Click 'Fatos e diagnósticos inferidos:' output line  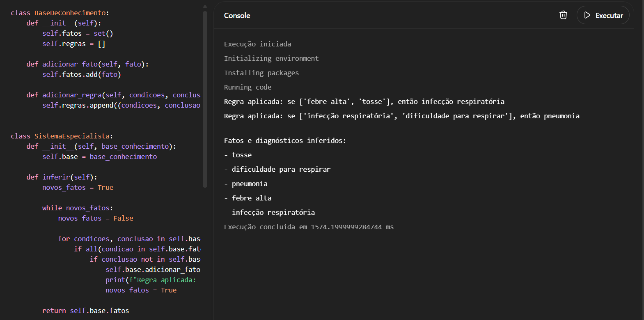tap(285, 141)
